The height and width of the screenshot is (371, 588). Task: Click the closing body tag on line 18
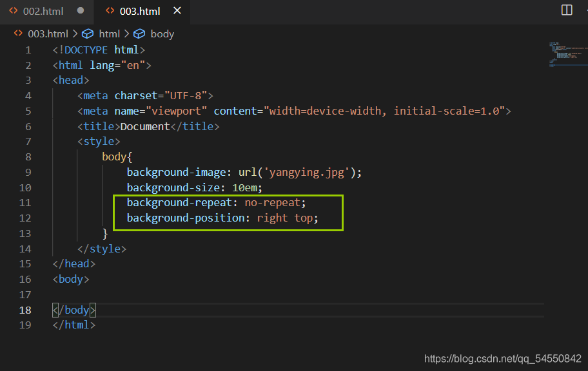coord(74,310)
